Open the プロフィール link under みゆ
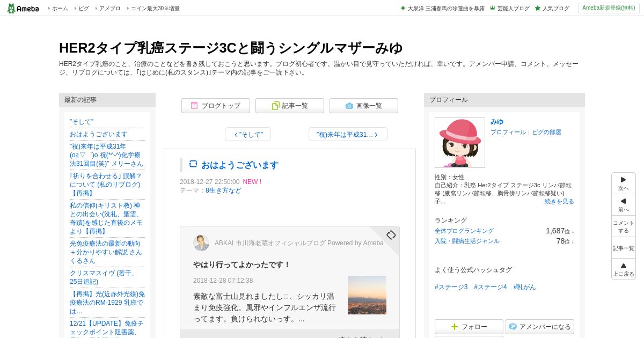The width and height of the screenshot is (644, 338). point(508,132)
